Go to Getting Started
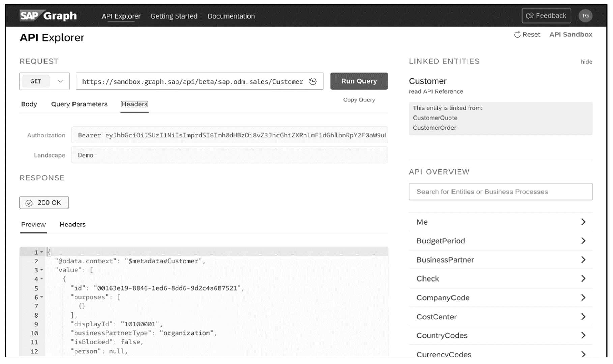 point(174,16)
